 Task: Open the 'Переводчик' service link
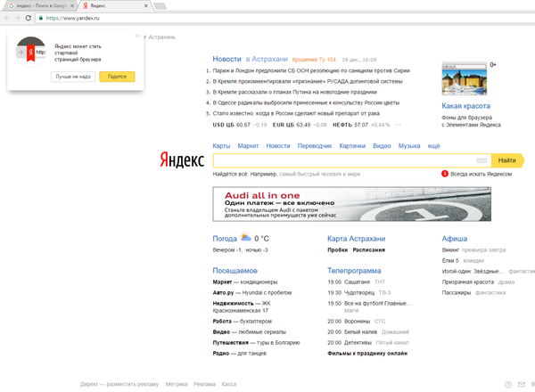(315, 145)
